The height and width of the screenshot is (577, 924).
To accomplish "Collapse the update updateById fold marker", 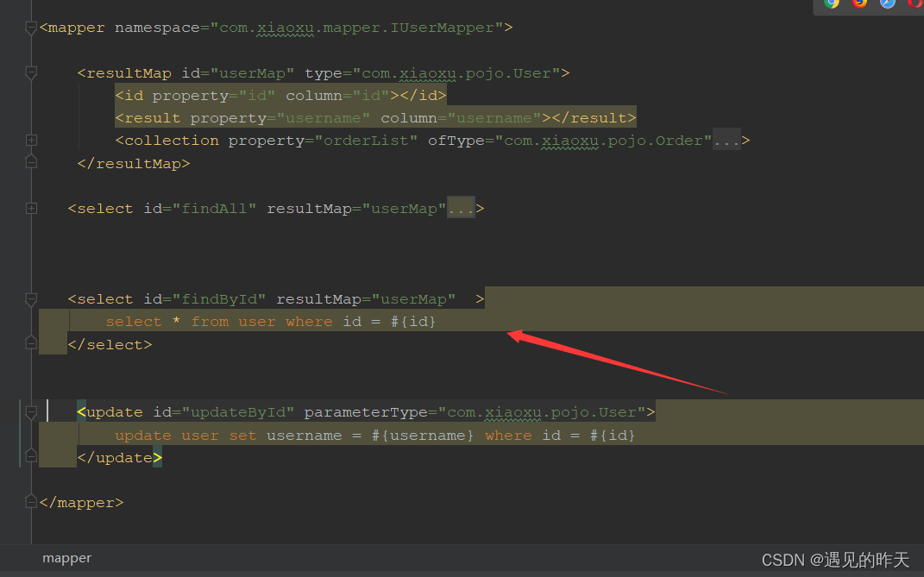I will click(x=31, y=412).
